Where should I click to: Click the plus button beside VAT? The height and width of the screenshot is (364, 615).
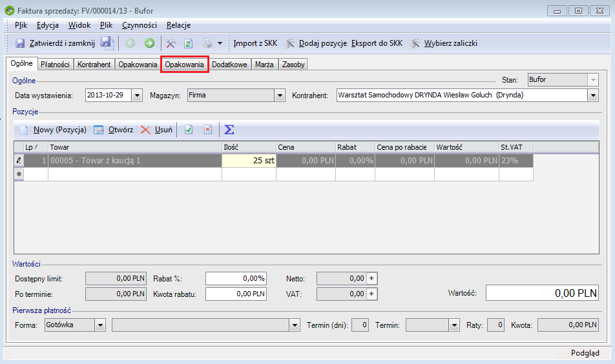pos(371,294)
